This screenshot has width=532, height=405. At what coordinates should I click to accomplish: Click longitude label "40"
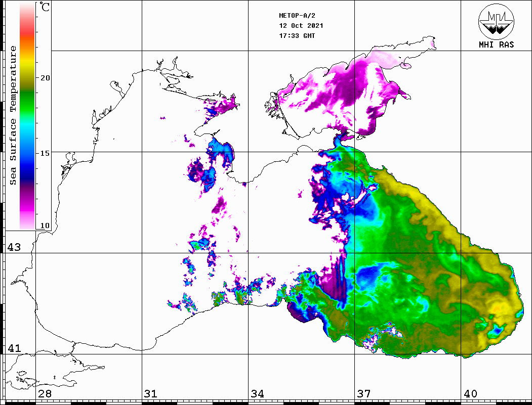470,394
